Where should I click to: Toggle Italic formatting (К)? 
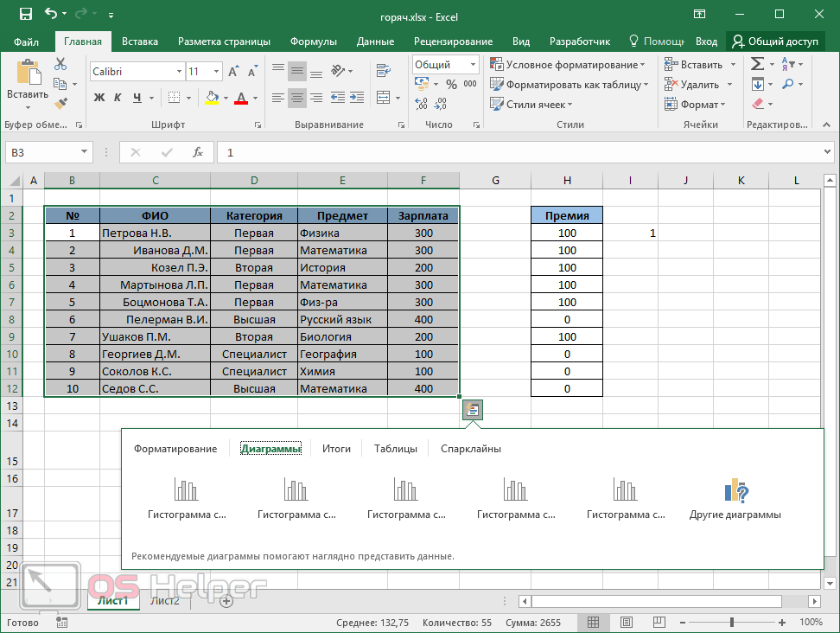click(x=118, y=98)
